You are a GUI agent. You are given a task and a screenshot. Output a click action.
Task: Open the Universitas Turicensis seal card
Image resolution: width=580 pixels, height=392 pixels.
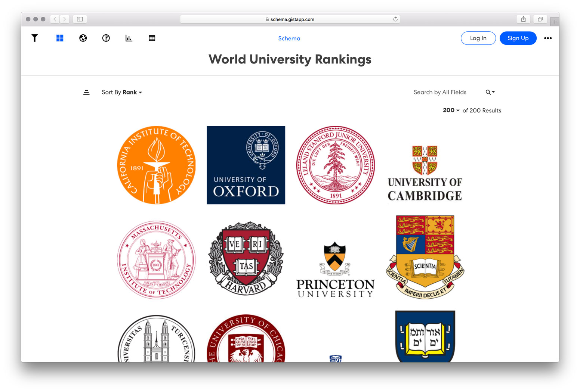(156, 338)
